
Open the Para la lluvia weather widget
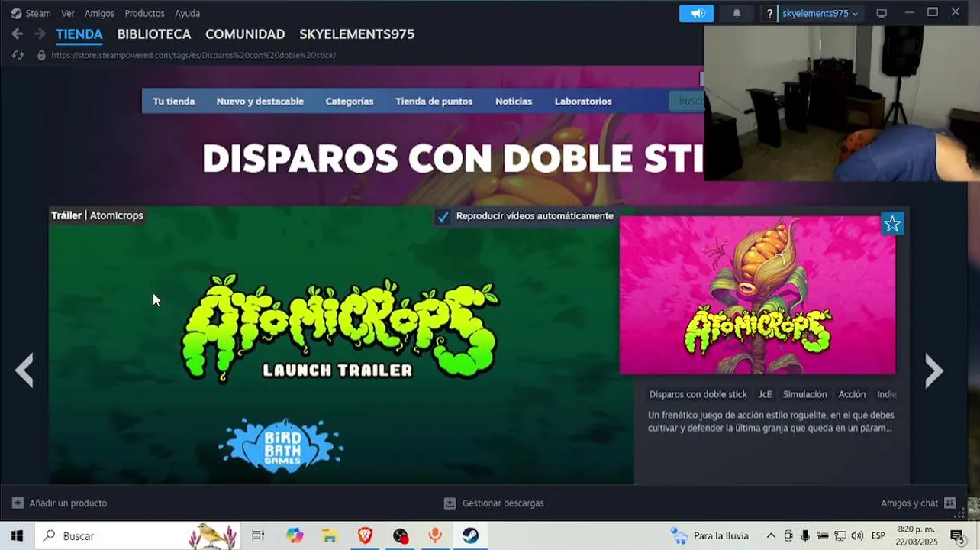click(x=710, y=535)
